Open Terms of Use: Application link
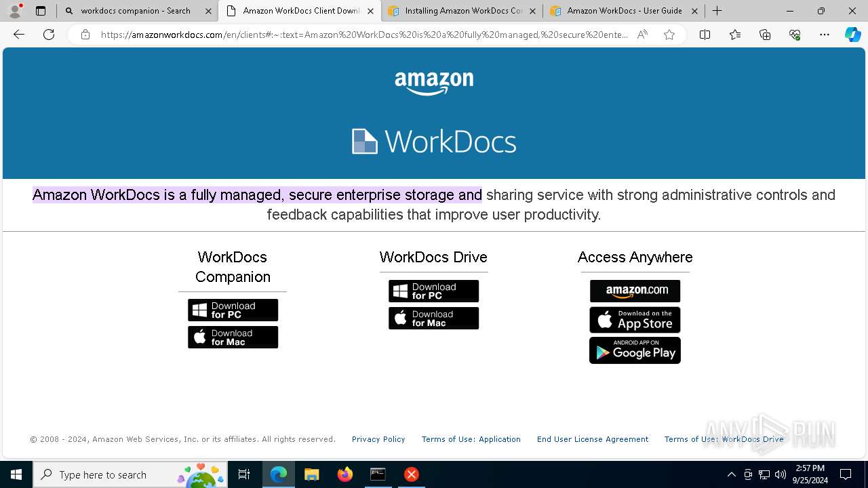 pos(471,439)
